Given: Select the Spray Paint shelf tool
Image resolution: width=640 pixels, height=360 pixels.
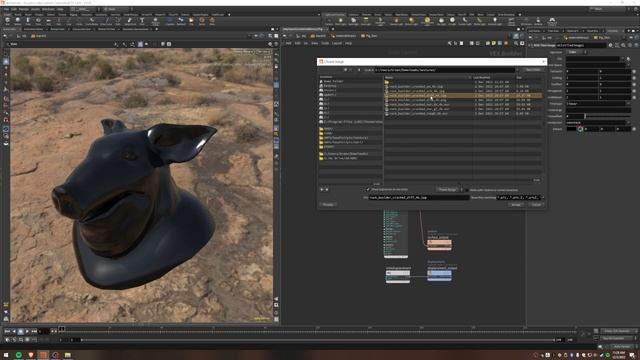Looking at the screenshot, I should click(x=130, y=20).
